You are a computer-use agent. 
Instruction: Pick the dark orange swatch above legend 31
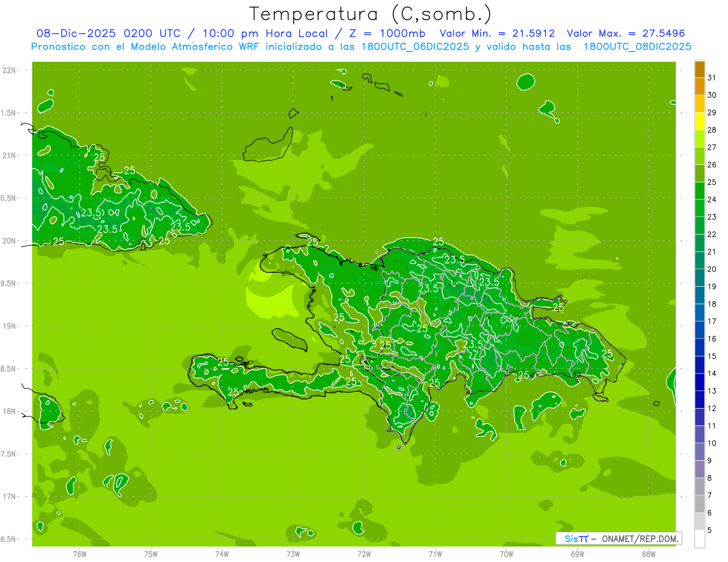point(699,69)
